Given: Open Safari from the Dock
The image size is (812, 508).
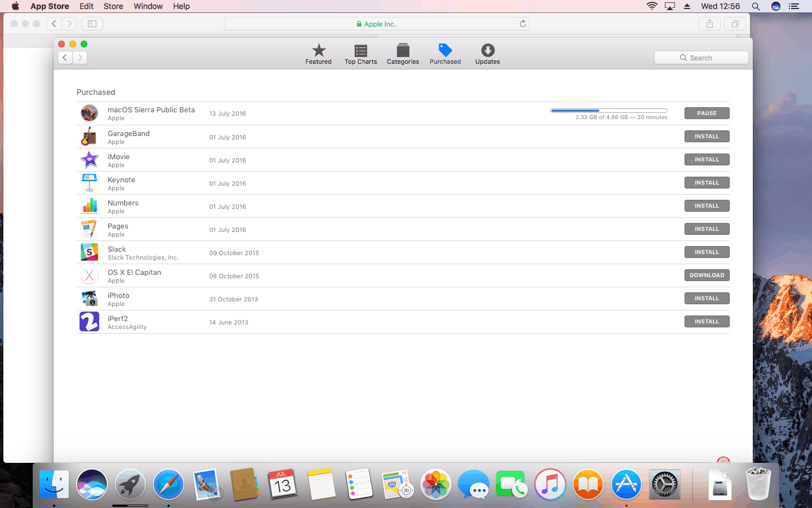Looking at the screenshot, I should point(169,485).
